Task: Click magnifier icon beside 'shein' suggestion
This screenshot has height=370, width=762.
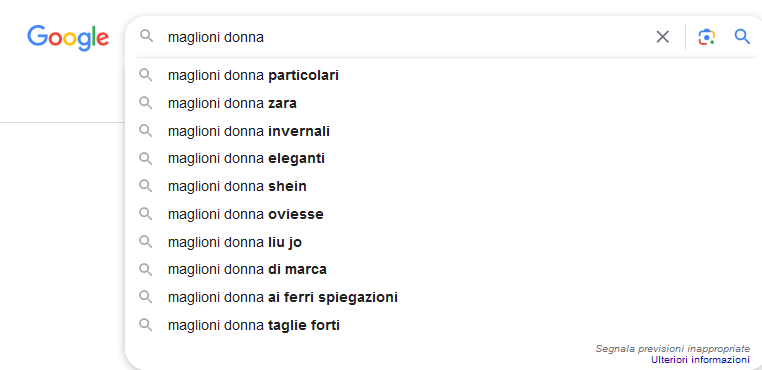Action: tap(146, 186)
